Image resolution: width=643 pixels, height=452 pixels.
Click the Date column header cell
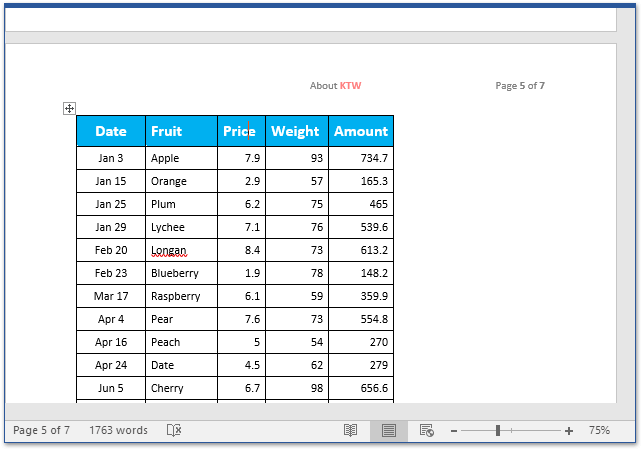[111, 131]
